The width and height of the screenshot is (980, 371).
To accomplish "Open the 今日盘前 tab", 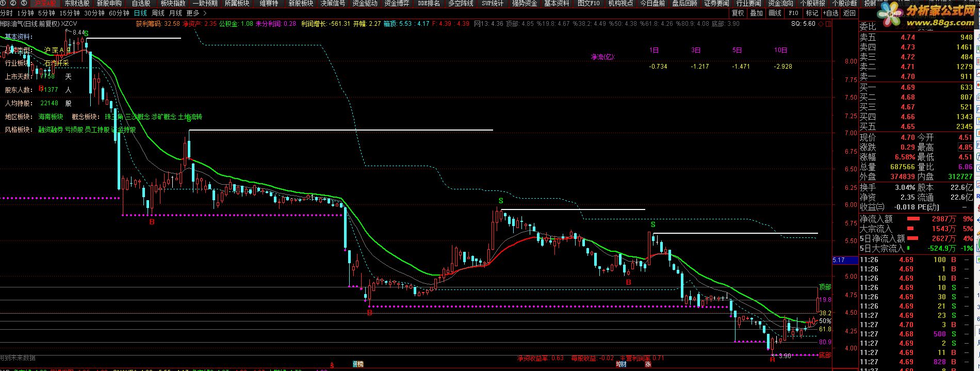I will pyautogui.click(x=652, y=3).
